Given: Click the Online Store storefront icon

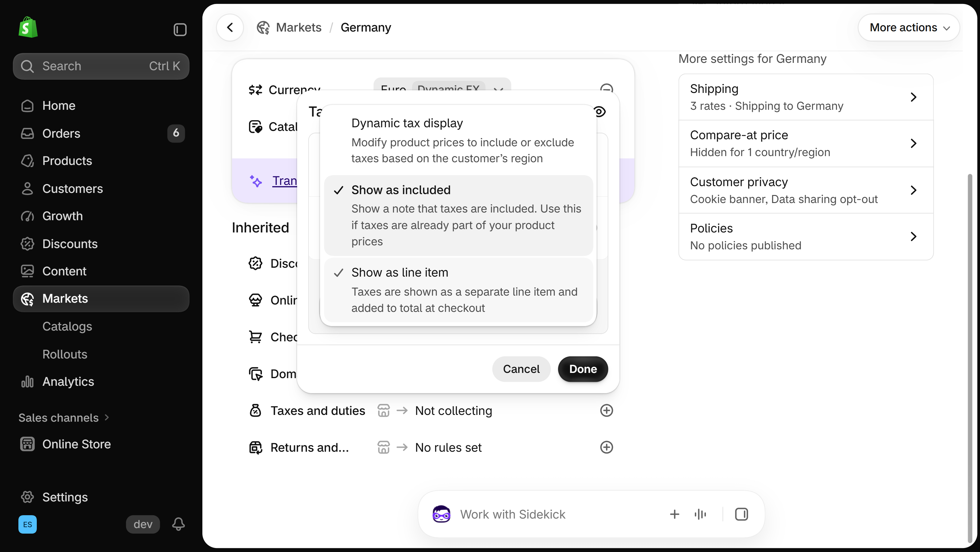Looking at the screenshot, I should coord(27,444).
